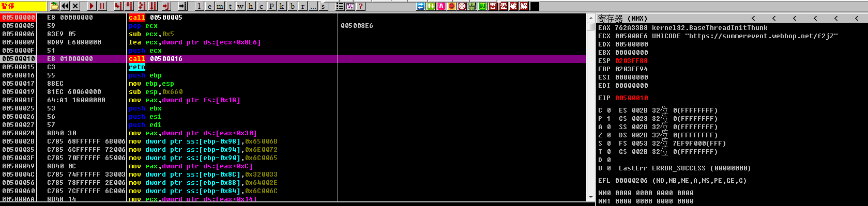Viewport: 868px width, 206px height.
Task: Show Run trace with '...' button
Action: tap(313, 6)
